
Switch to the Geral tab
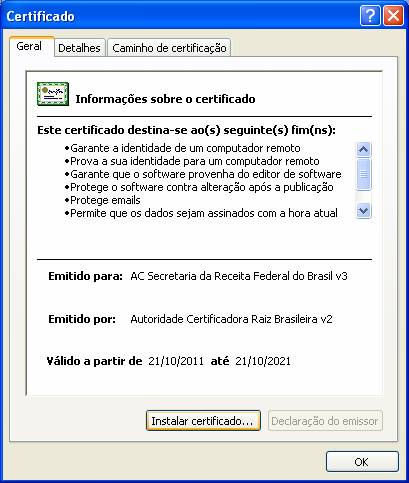pos(29,46)
